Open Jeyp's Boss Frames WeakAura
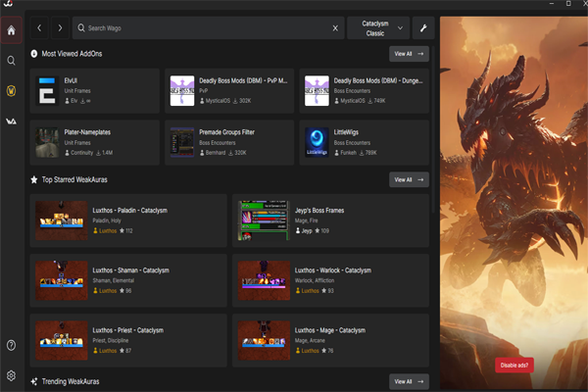Screen dimensions: 588x392 332,220
